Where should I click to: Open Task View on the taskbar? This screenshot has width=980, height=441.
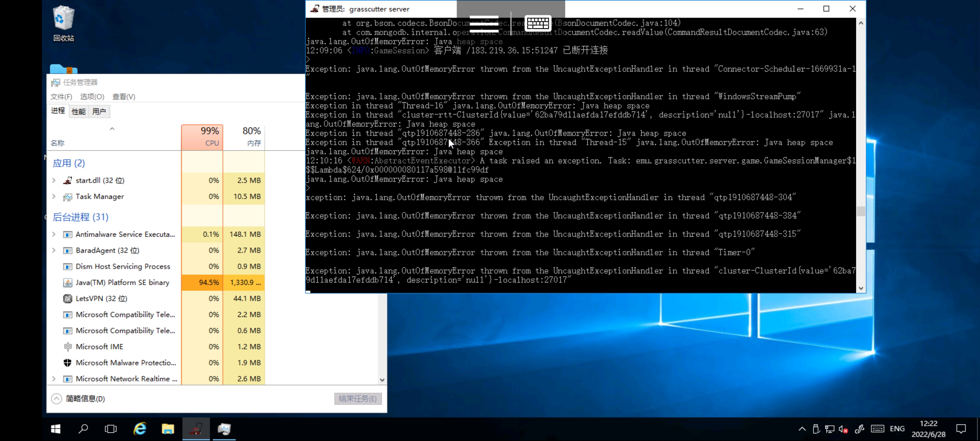coord(111,429)
